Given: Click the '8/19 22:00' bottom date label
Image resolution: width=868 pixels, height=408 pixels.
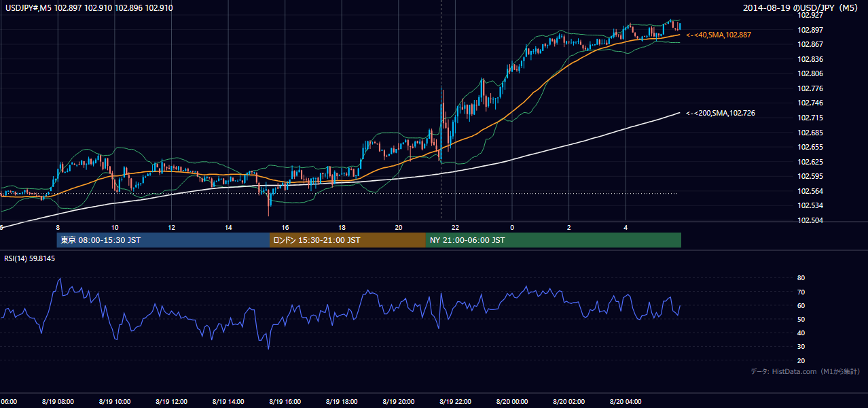Looking at the screenshot, I should [455, 402].
